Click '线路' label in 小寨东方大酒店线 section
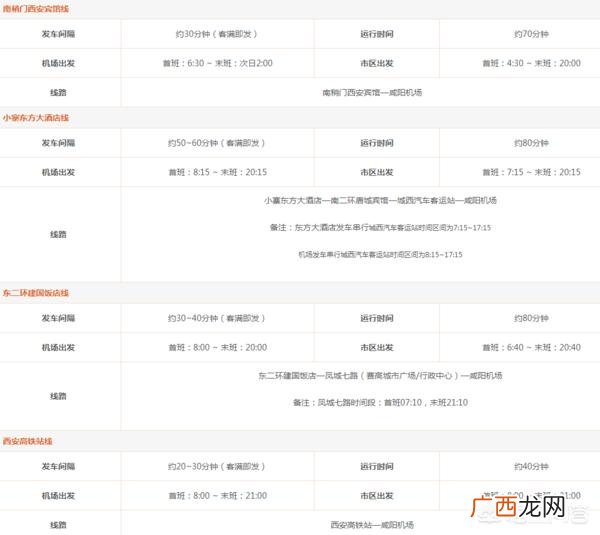This screenshot has height=535, width=600. (58, 234)
